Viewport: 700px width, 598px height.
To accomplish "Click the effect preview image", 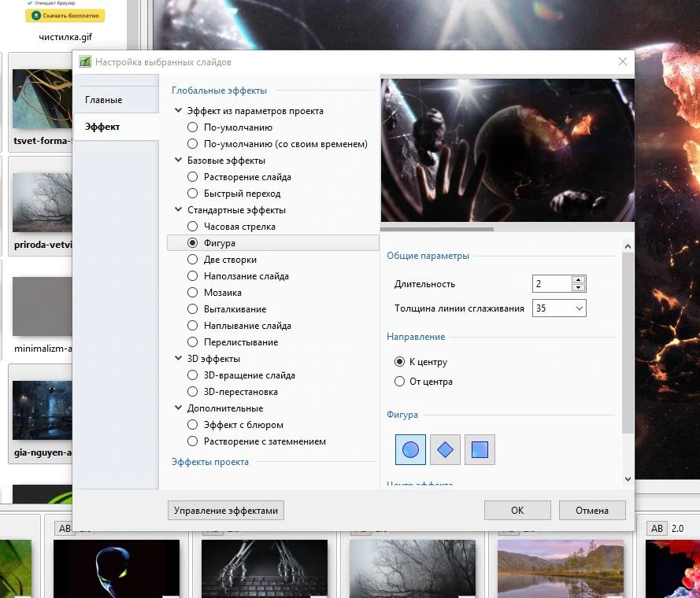I will pos(507,150).
